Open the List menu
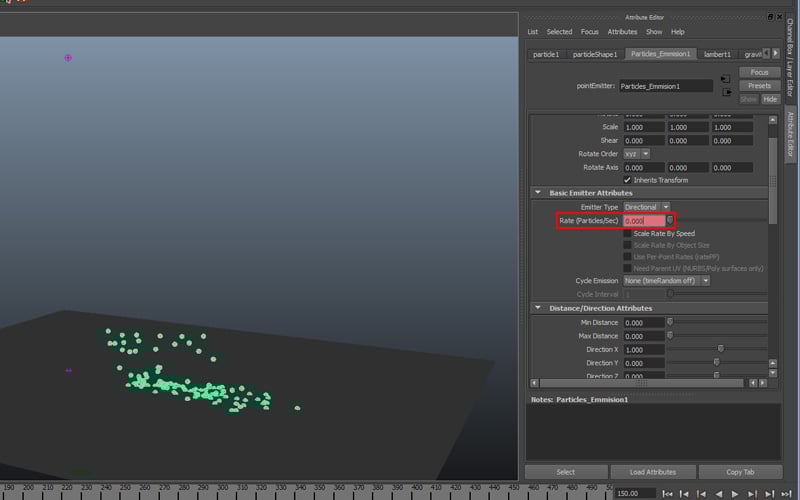Image resolution: width=800 pixels, height=500 pixels. click(x=533, y=32)
